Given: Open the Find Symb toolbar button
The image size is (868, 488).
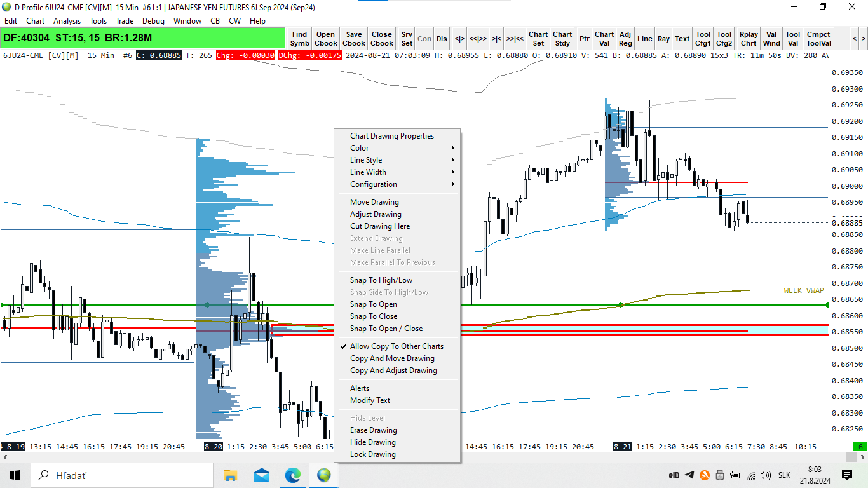Looking at the screenshot, I should point(299,39).
